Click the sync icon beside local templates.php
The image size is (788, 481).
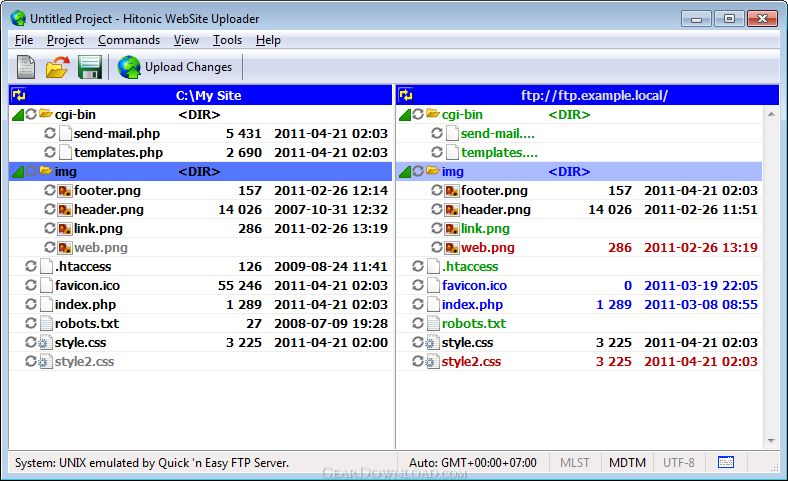(49, 152)
